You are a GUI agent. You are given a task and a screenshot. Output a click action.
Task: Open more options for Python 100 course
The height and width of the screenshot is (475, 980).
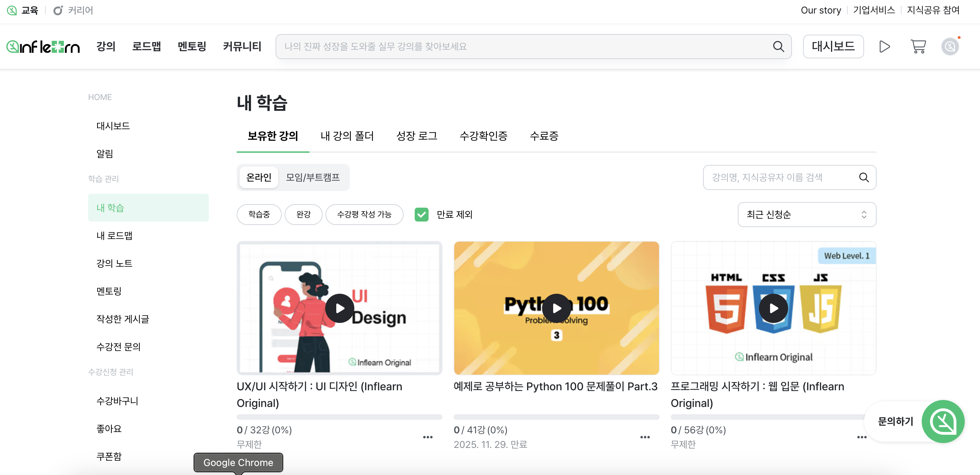(645, 437)
